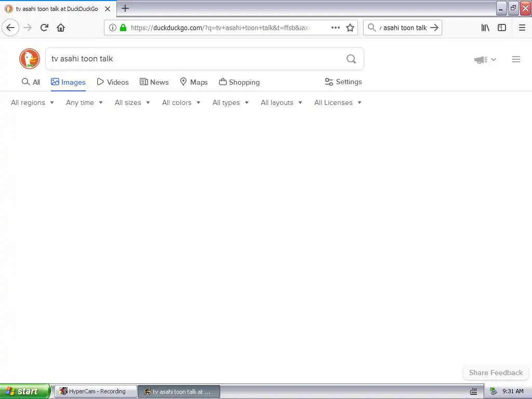Show sidebars icon in Firefox toolbar
This screenshot has width=532, height=399.
coord(502,28)
